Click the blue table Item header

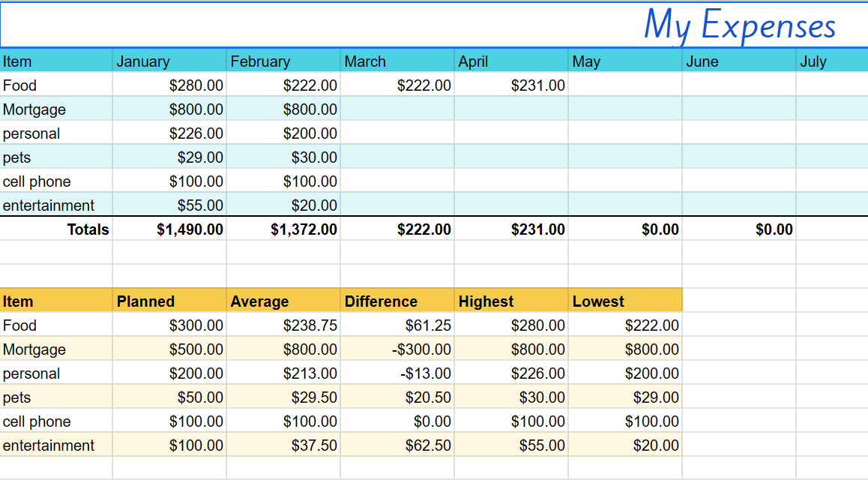tap(56, 61)
